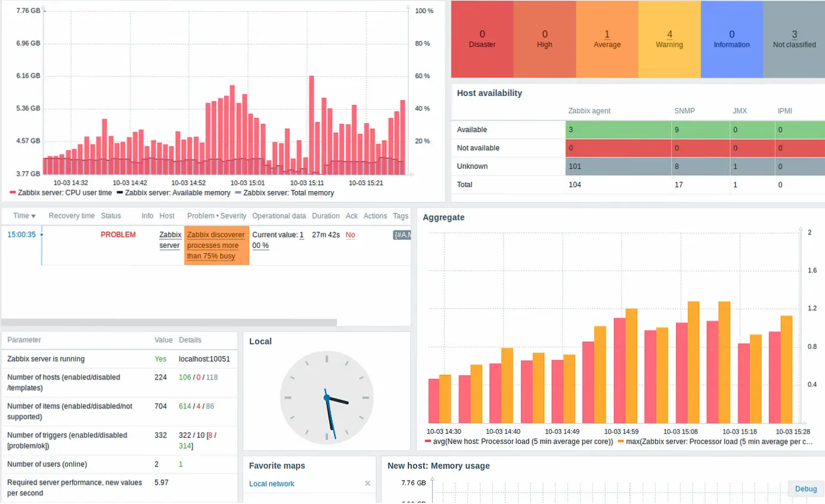Click the avg New host processor load legend
Screen dimensions: 825x504
coord(519,442)
